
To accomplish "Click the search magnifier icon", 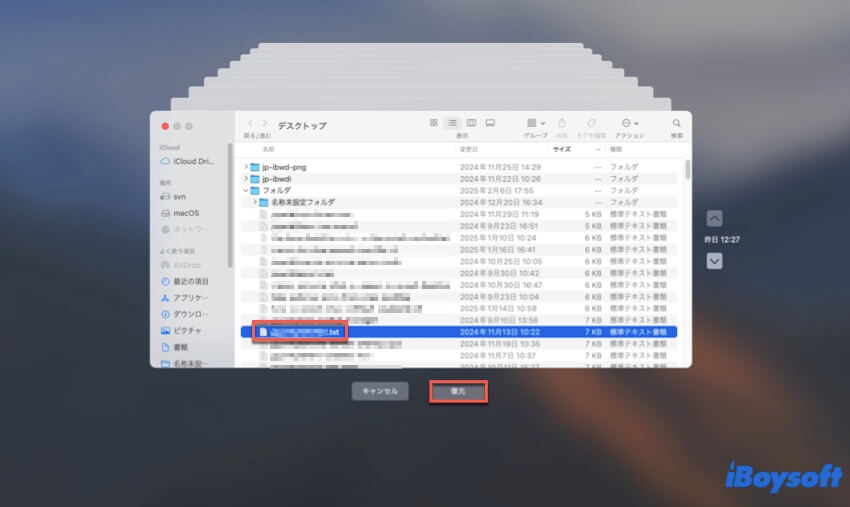I will pyautogui.click(x=677, y=122).
